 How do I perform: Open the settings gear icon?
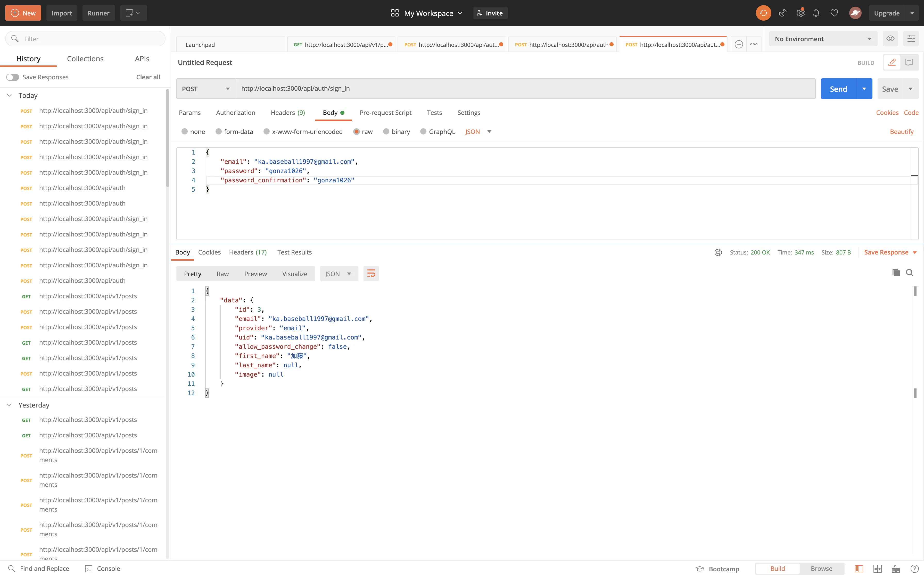pos(800,13)
